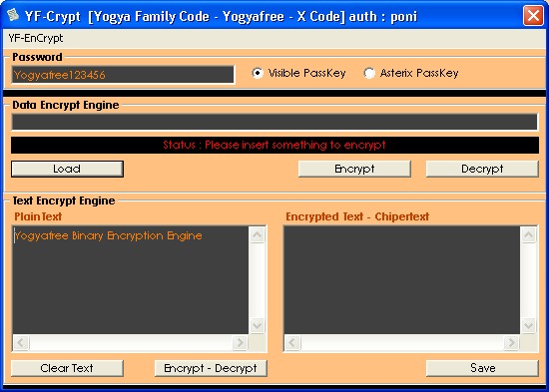Click PlainText scrollbar down arrow
The image size is (549, 392).
258,326
